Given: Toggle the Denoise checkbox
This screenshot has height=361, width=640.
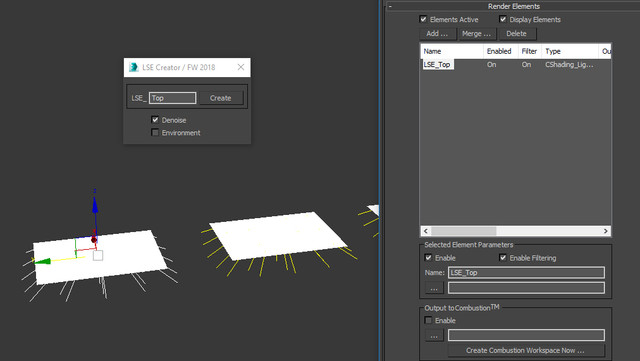Looking at the screenshot, I should [155, 120].
